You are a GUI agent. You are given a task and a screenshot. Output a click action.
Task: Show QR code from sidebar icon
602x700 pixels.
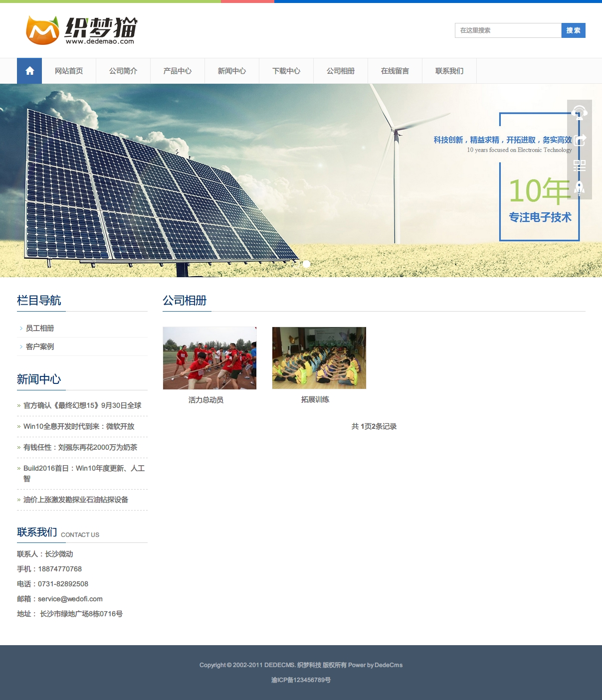[x=579, y=165]
